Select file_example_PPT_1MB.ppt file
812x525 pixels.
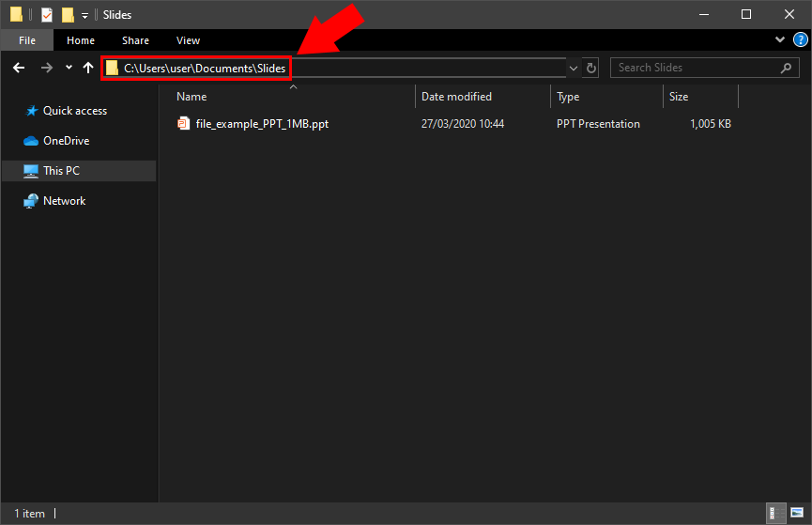coord(262,124)
